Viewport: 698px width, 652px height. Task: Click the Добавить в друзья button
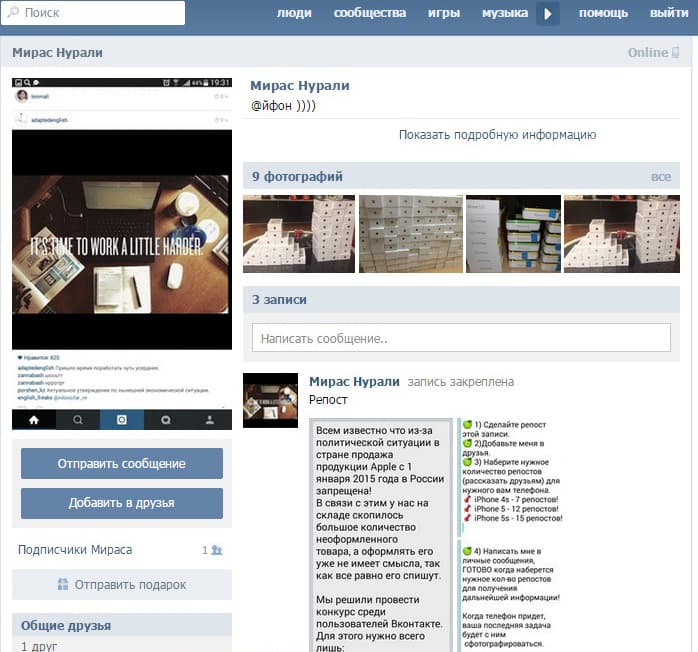point(122,503)
